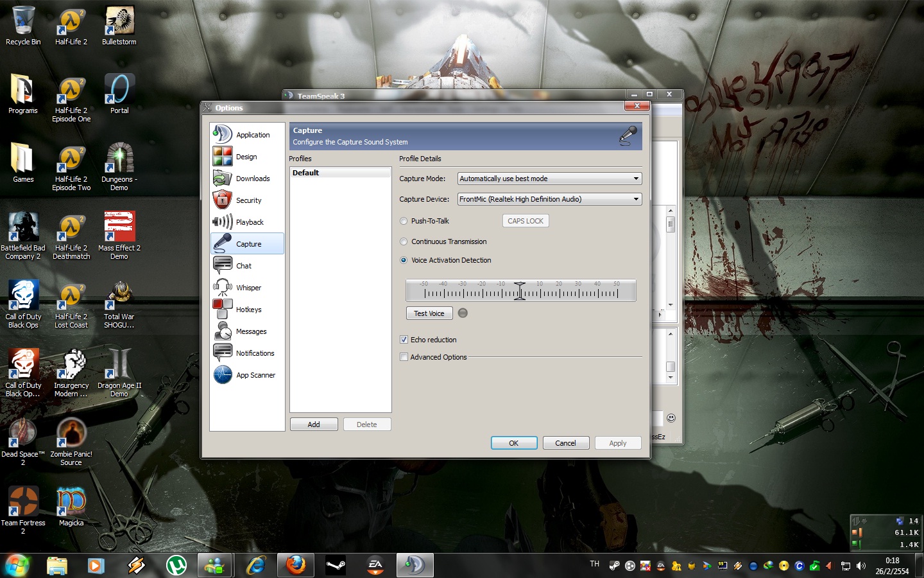Expand the Capture Mode dropdown
Screen dimensions: 924x578
(550, 179)
